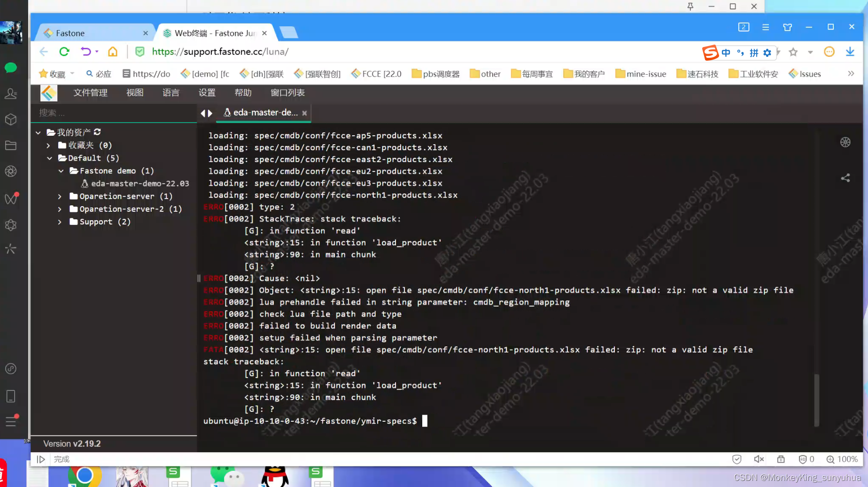Bookmark the page with the star icon
Image resolution: width=868 pixels, height=487 pixels.
click(793, 52)
